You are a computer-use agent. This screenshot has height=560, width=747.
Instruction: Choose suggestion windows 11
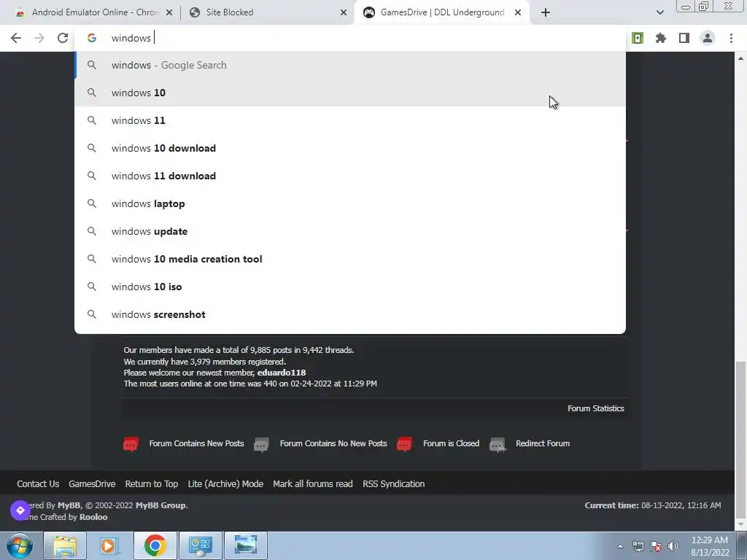point(350,120)
